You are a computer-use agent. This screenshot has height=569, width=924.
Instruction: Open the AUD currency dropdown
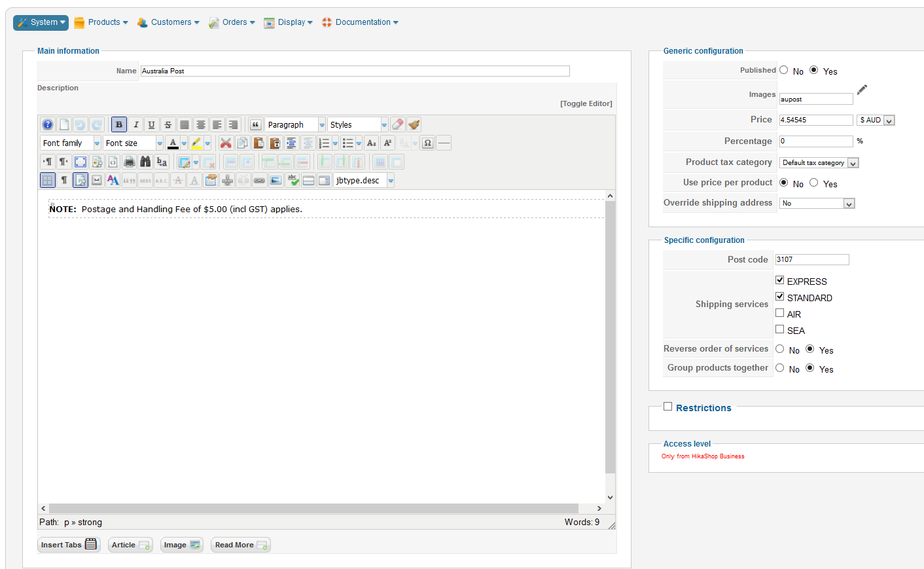point(876,120)
